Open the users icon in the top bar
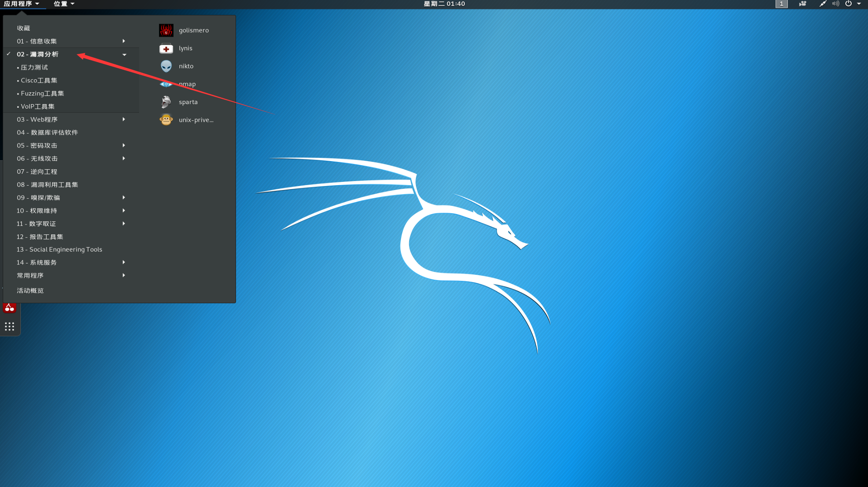 802,4
